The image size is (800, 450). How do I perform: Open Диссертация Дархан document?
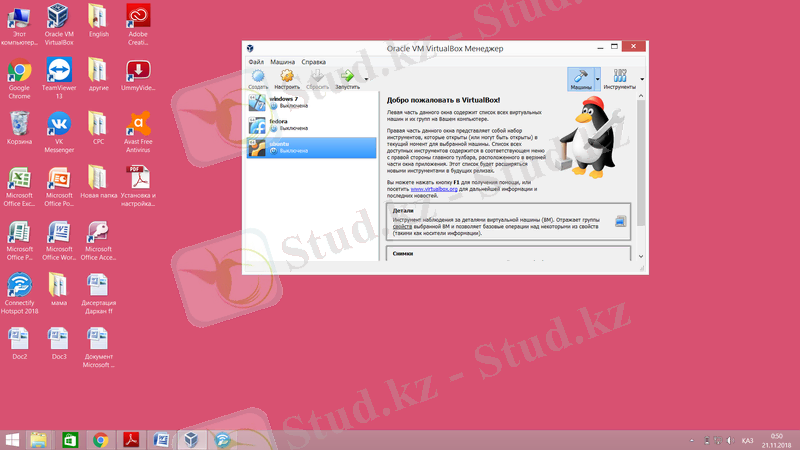point(98,293)
